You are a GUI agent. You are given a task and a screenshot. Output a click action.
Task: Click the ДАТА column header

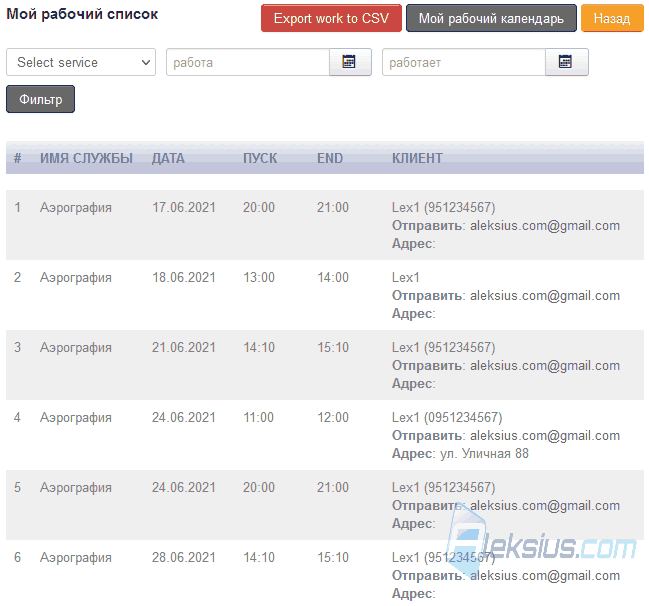tap(168, 158)
